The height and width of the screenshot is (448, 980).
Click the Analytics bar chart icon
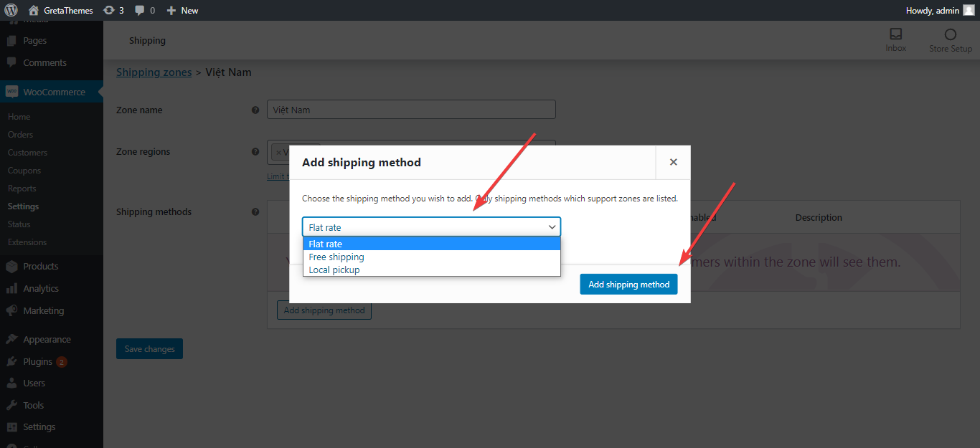(x=11, y=288)
